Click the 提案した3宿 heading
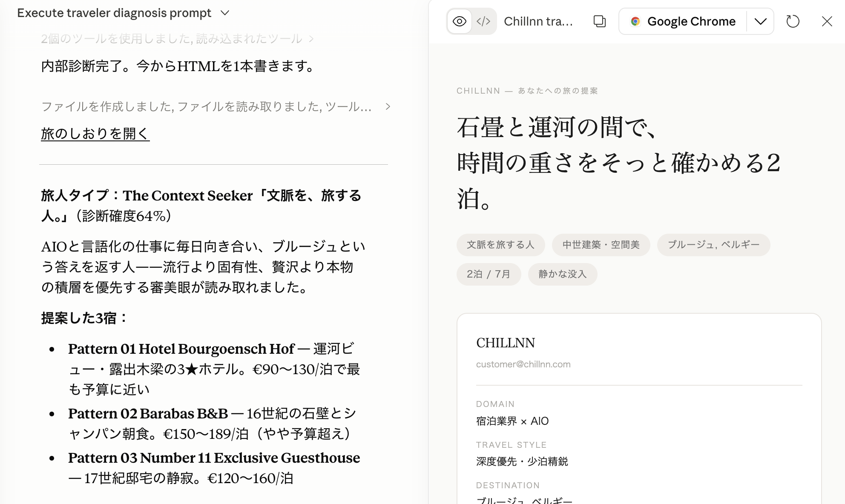Image resolution: width=845 pixels, height=504 pixels. pos(84,318)
